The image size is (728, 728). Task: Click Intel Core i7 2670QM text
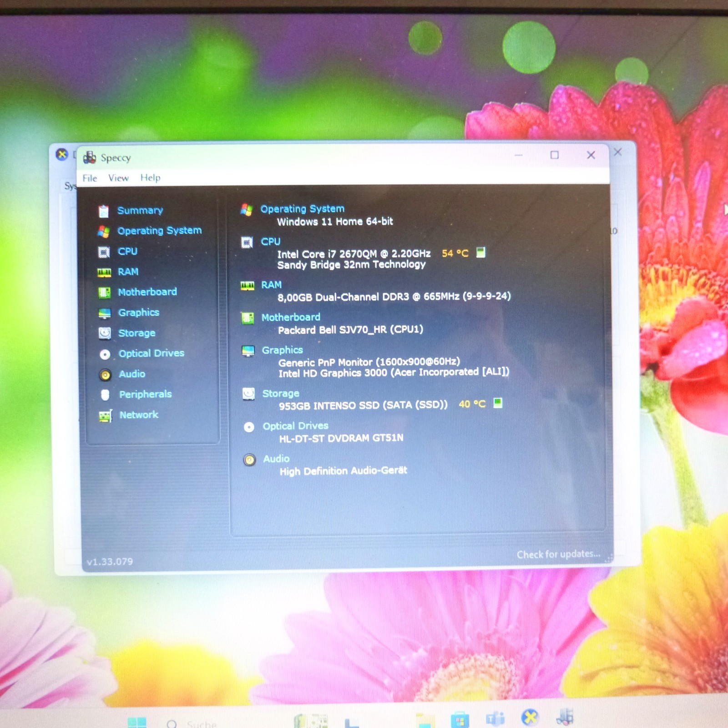(x=354, y=254)
